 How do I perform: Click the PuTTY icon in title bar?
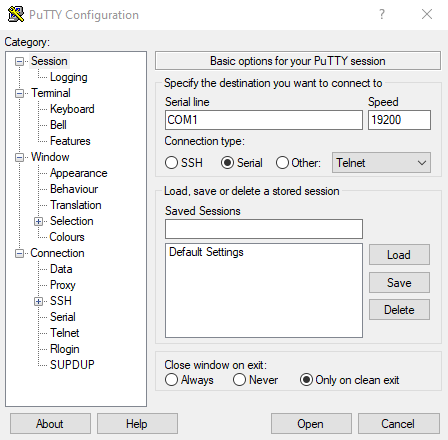16,14
